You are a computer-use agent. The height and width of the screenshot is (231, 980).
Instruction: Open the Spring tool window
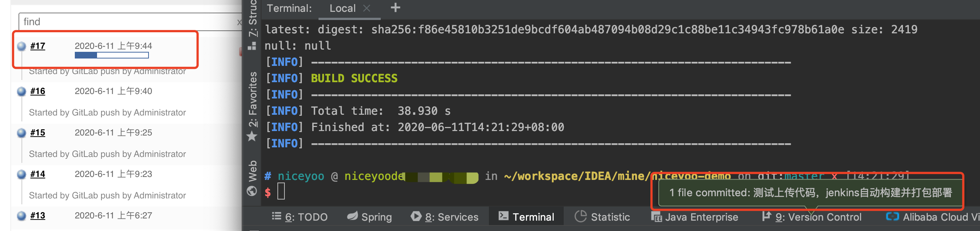pos(369,217)
